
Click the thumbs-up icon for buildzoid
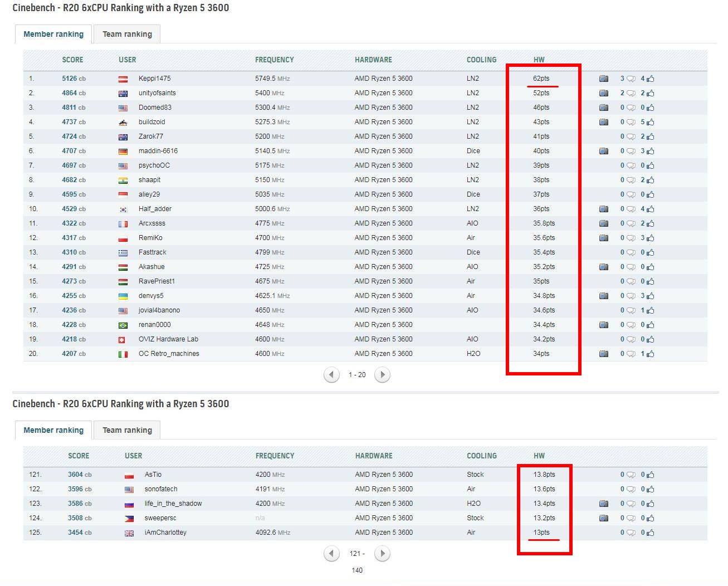click(x=651, y=122)
